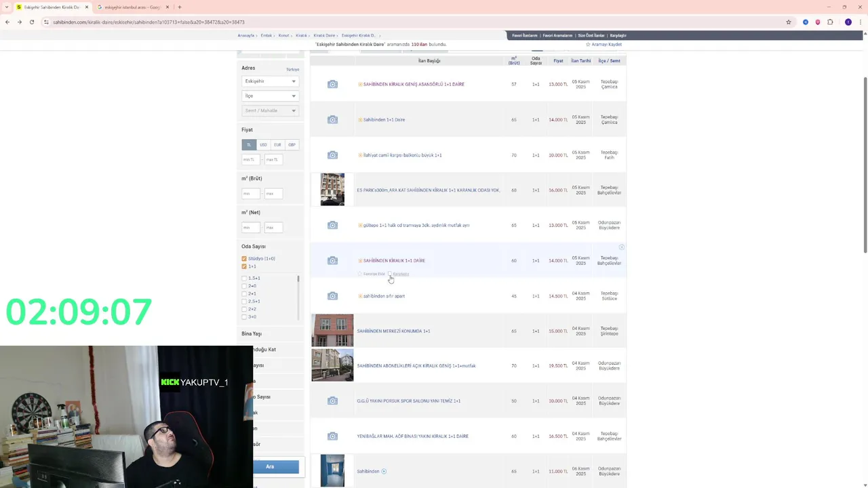Check the 1.5+1 room checkbox
The image size is (868, 488).
pos(244,278)
